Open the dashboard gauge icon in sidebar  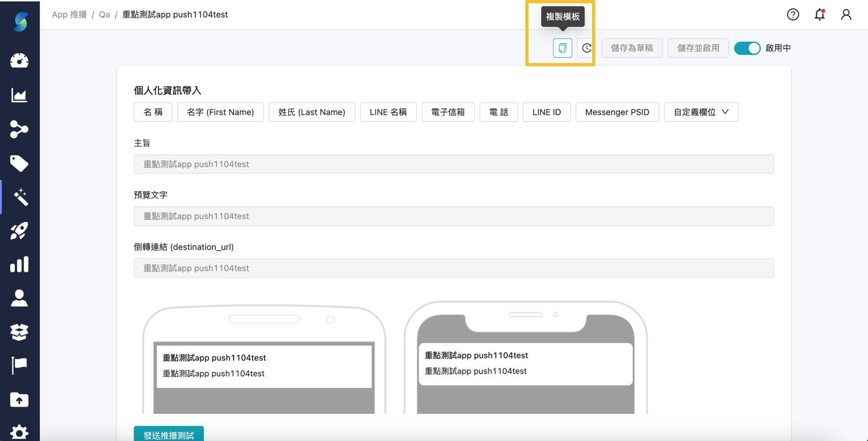(x=19, y=61)
